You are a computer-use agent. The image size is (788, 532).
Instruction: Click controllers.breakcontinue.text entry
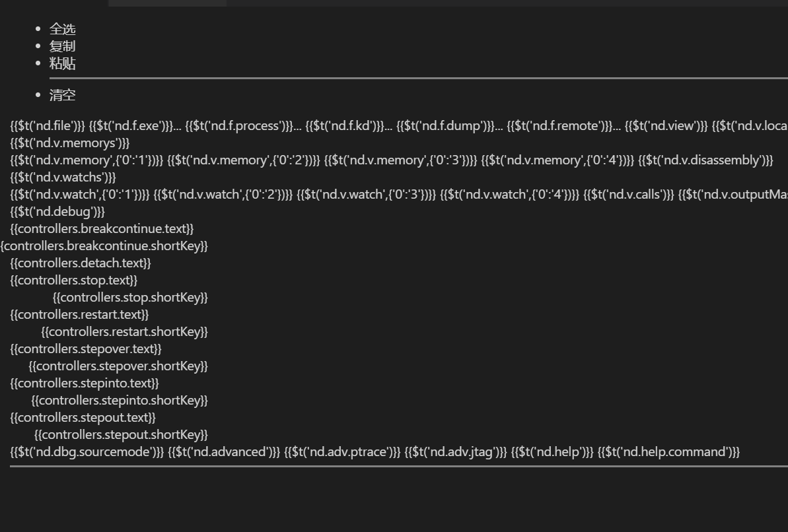[x=102, y=228]
